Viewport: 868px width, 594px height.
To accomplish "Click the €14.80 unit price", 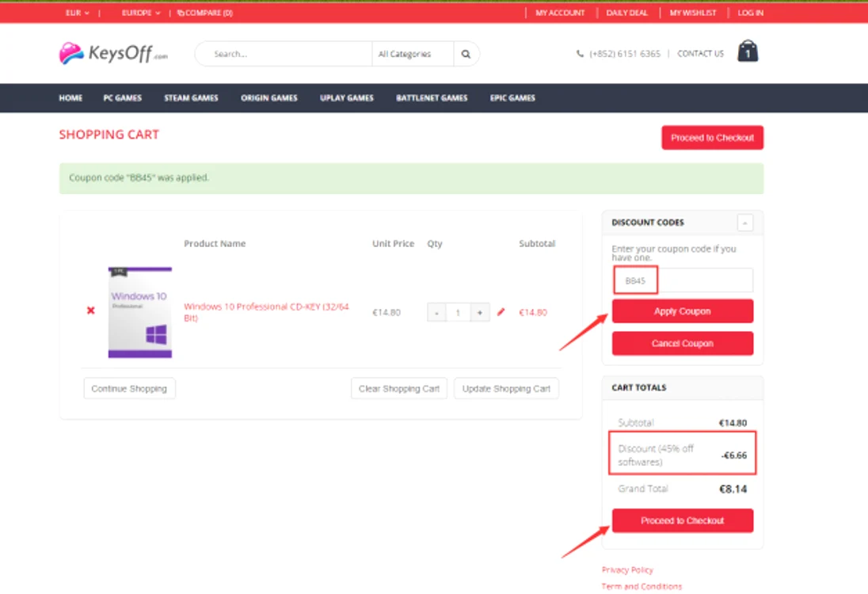I will pyautogui.click(x=386, y=313).
